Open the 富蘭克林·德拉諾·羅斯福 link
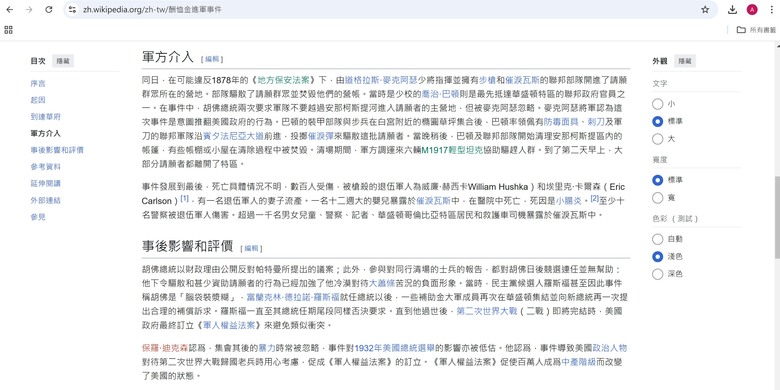This screenshot has width=780, height=390. pos(293,297)
